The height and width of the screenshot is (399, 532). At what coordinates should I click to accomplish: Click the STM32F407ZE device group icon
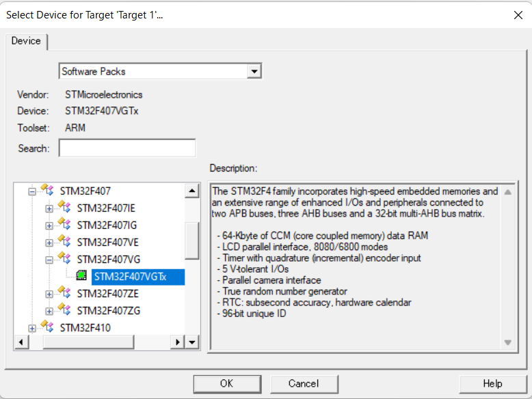pyautogui.click(x=64, y=292)
